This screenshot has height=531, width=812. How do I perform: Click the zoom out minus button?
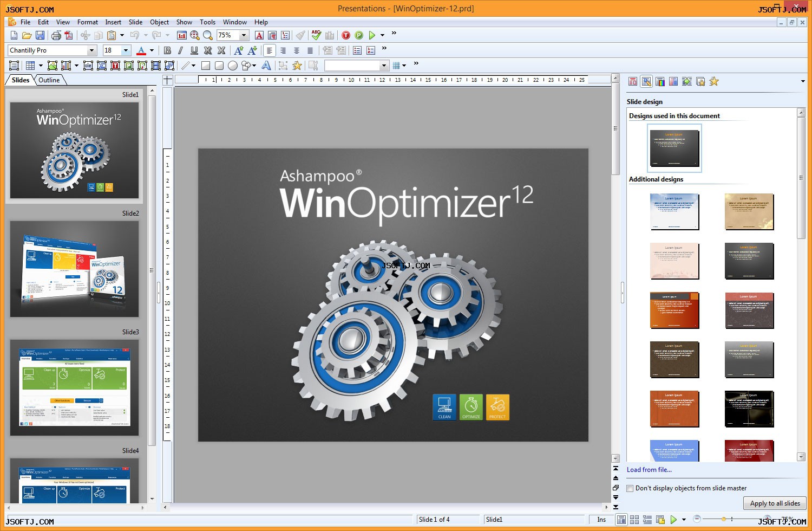[697, 519]
